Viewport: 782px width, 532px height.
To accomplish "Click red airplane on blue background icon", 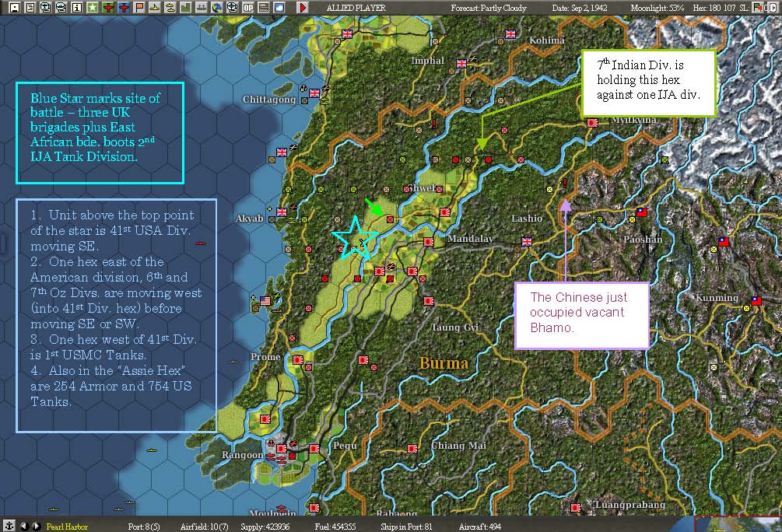I will 124,8.
